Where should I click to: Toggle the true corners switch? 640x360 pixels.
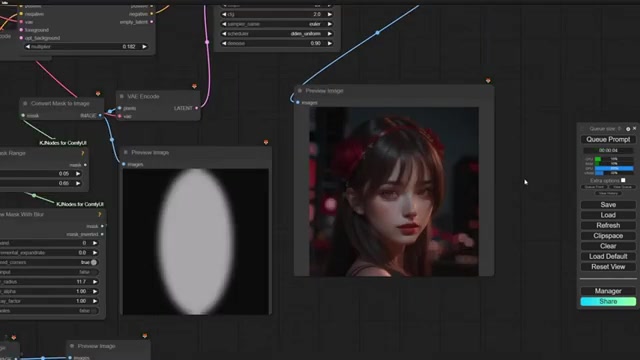[x=94, y=262]
